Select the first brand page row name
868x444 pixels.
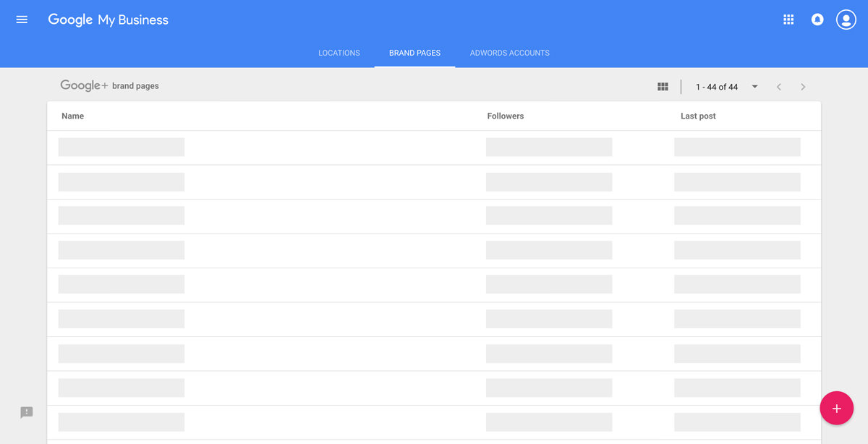(x=121, y=148)
